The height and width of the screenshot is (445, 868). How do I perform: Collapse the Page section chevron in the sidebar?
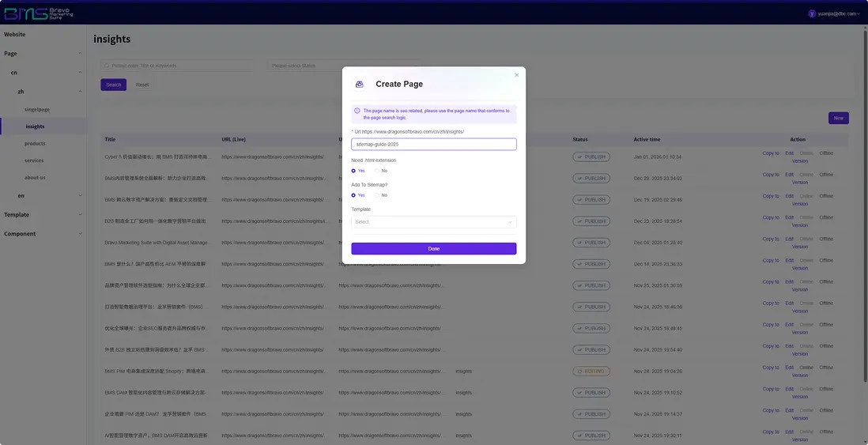coord(80,54)
